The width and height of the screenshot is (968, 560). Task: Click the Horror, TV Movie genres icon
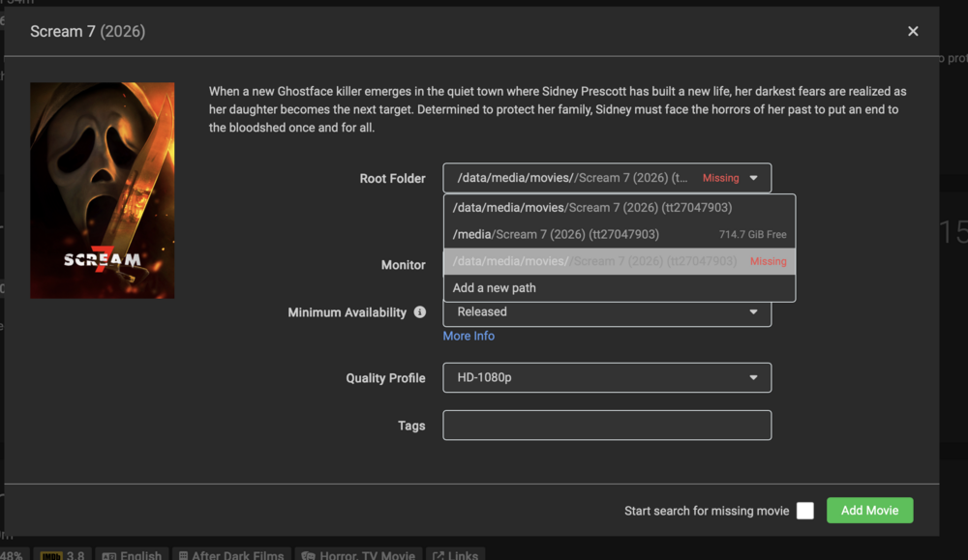point(308,556)
